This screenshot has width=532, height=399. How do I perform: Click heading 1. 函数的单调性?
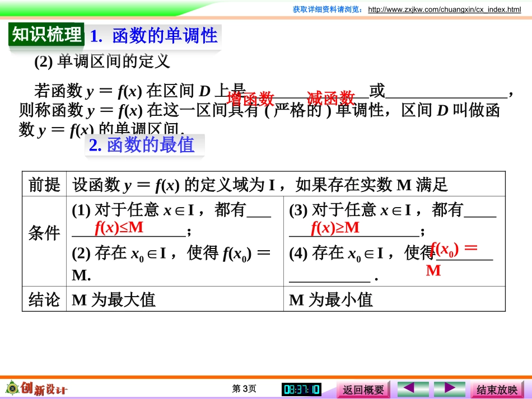point(153,36)
